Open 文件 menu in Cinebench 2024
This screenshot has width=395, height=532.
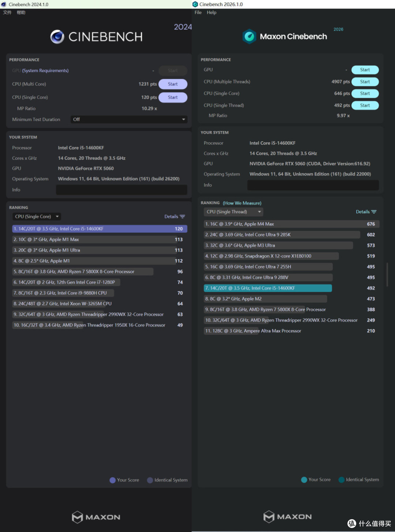[7, 12]
